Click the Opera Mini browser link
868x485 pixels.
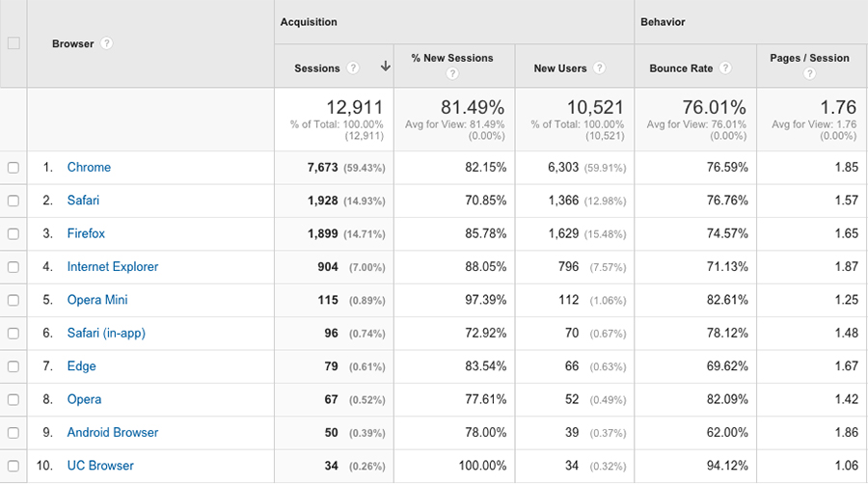[97, 300]
